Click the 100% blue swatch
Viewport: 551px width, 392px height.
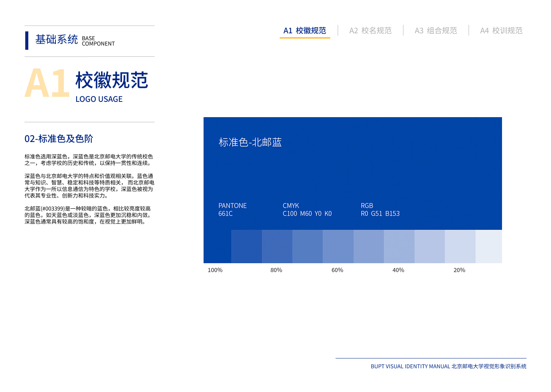point(217,246)
